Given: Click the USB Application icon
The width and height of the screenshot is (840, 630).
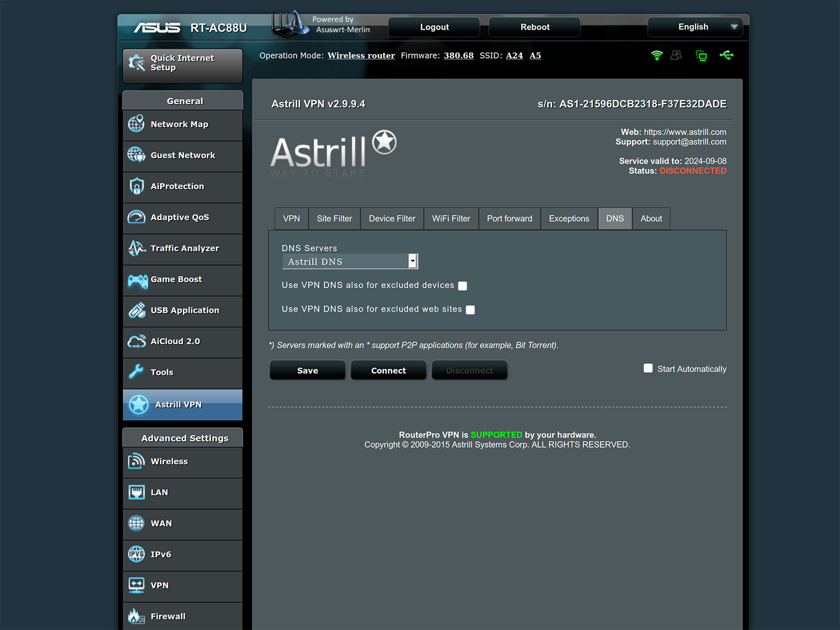Looking at the screenshot, I should click(x=137, y=310).
